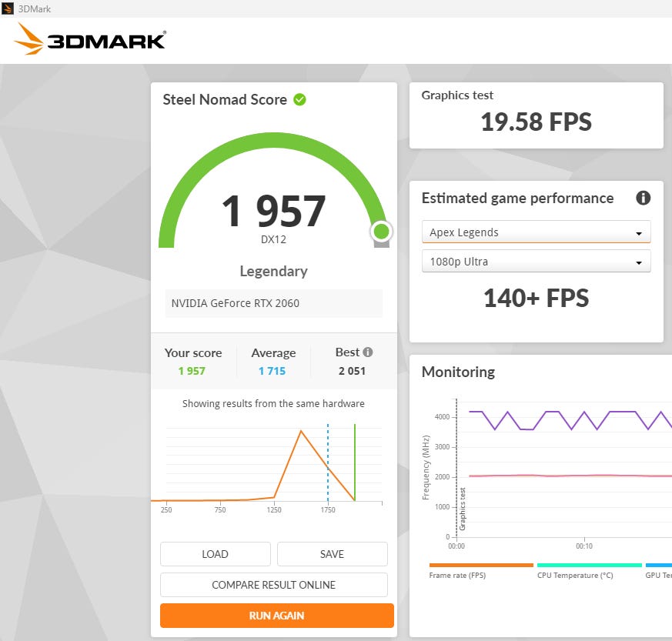Image resolution: width=672 pixels, height=641 pixels.
Task: Click the orange RUN AGAIN button
Action: (x=277, y=616)
